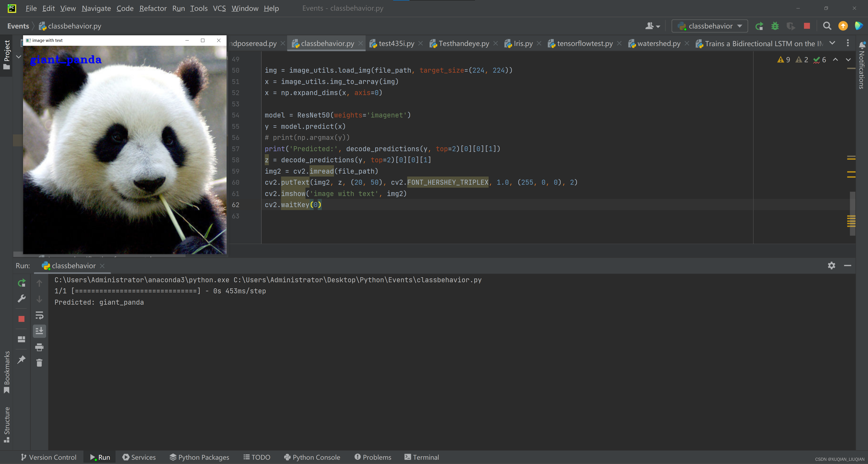Open Search Everywhere magnifier icon
The width and height of the screenshot is (868, 464).
(x=827, y=26)
